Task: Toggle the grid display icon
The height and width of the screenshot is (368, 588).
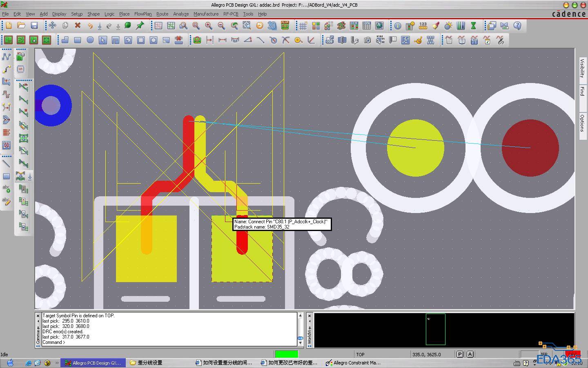Action: (x=303, y=26)
